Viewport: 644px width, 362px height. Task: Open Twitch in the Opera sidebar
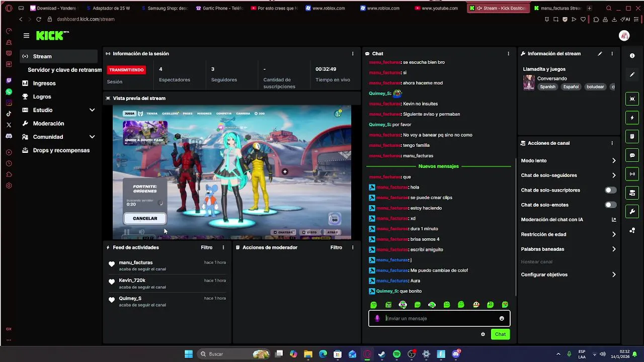[9, 81]
